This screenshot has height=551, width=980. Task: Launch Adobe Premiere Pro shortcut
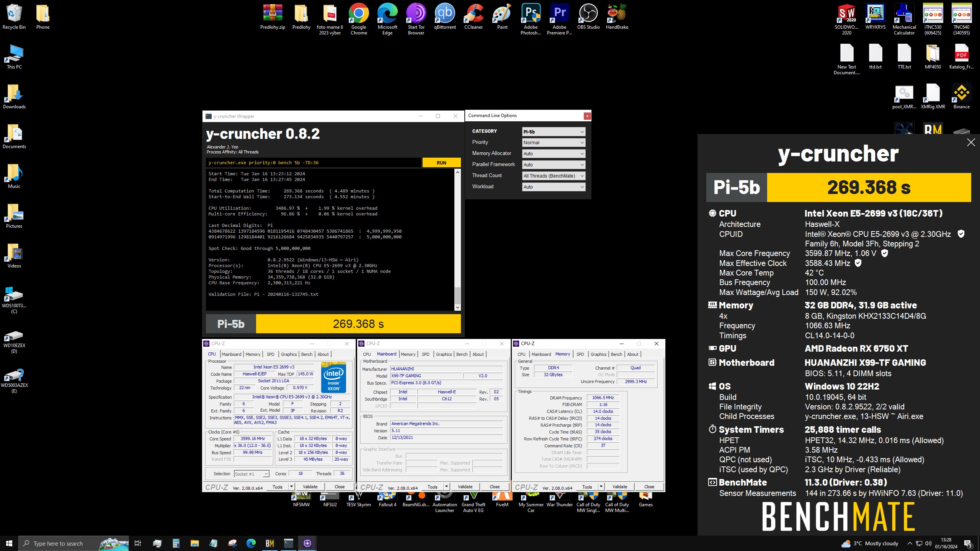(559, 19)
